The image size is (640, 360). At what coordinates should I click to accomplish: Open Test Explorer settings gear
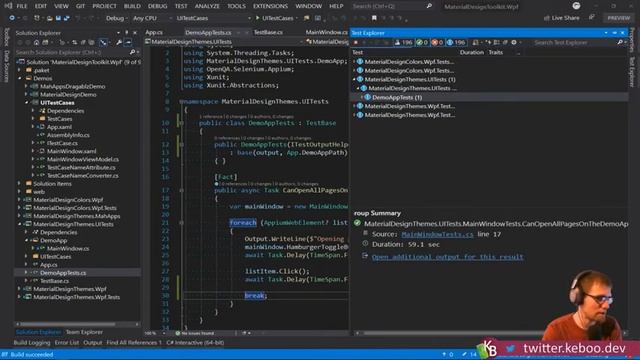[x=514, y=42]
